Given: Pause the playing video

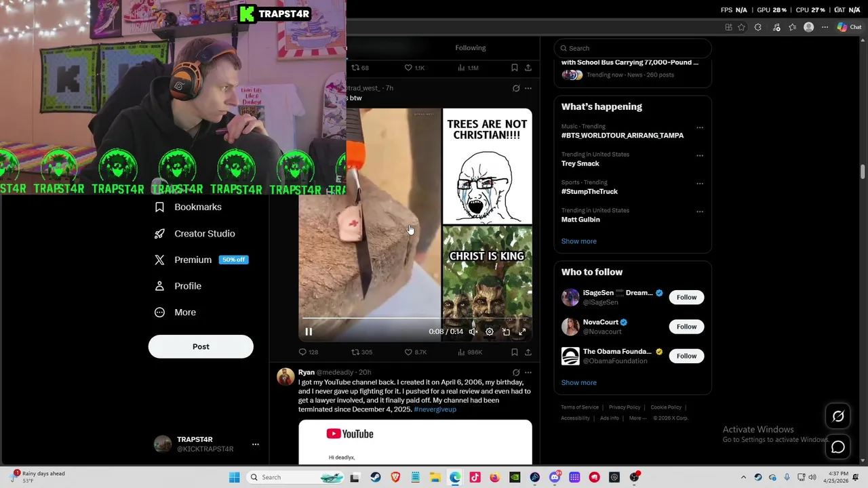Looking at the screenshot, I should pyautogui.click(x=309, y=331).
